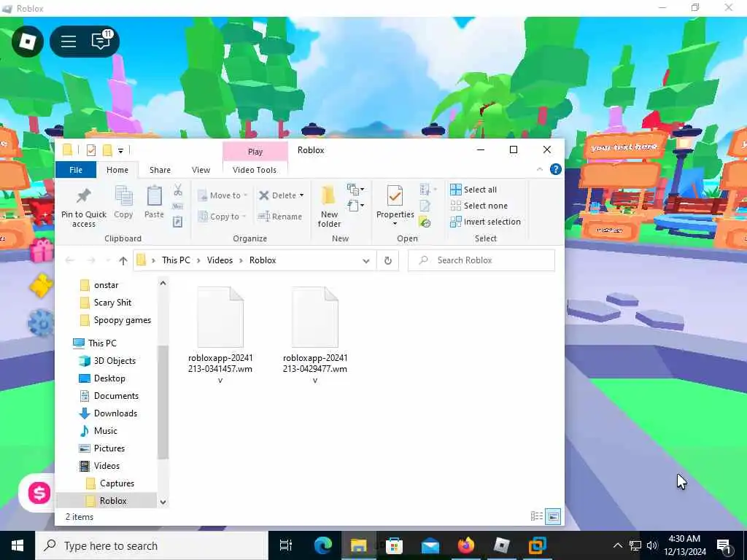Click Invert selection
This screenshot has height=560, width=747.
coord(485,222)
